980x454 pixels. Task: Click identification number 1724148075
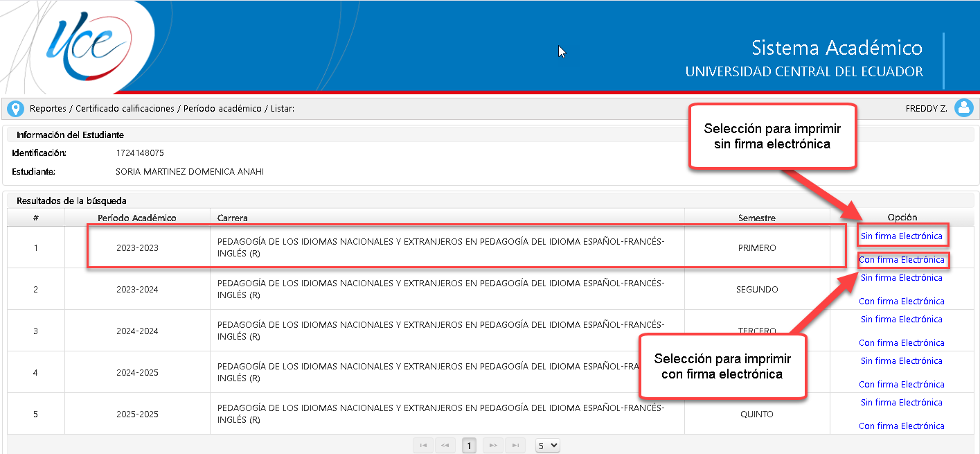(141, 152)
